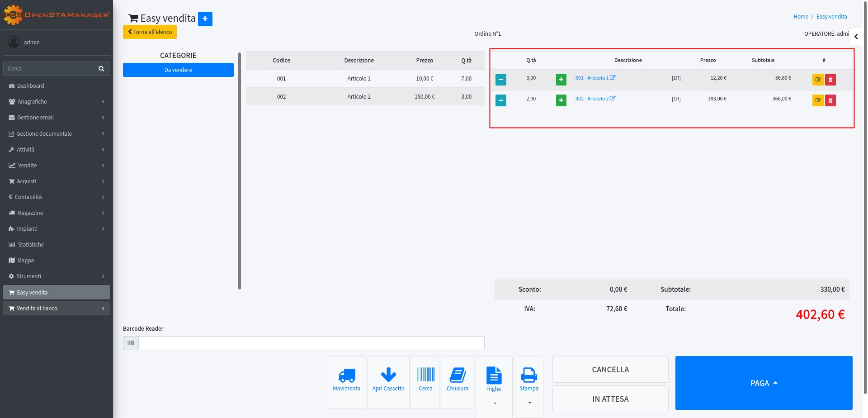The width and height of the screenshot is (868, 418).
Task: Decrease quantity of Articolo 2
Action: click(501, 100)
